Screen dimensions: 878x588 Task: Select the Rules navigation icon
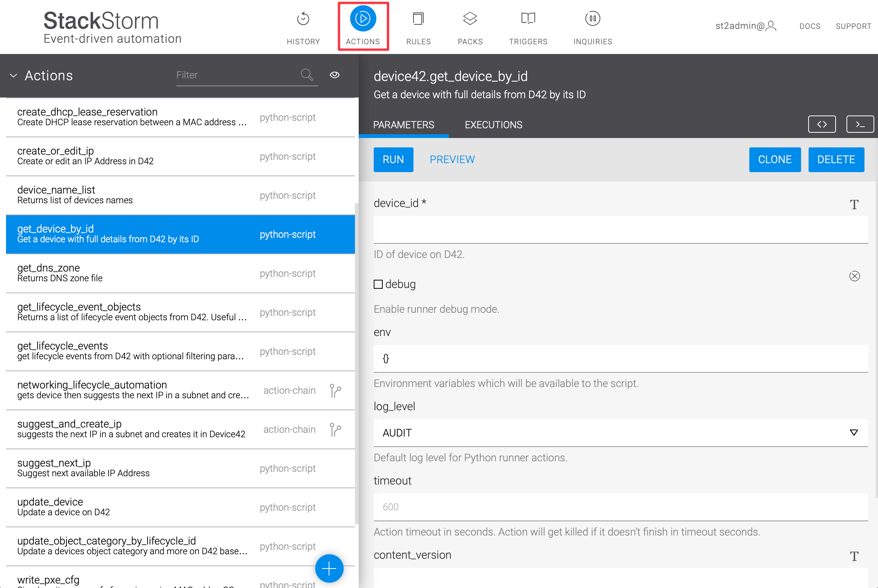click(418, 26)
